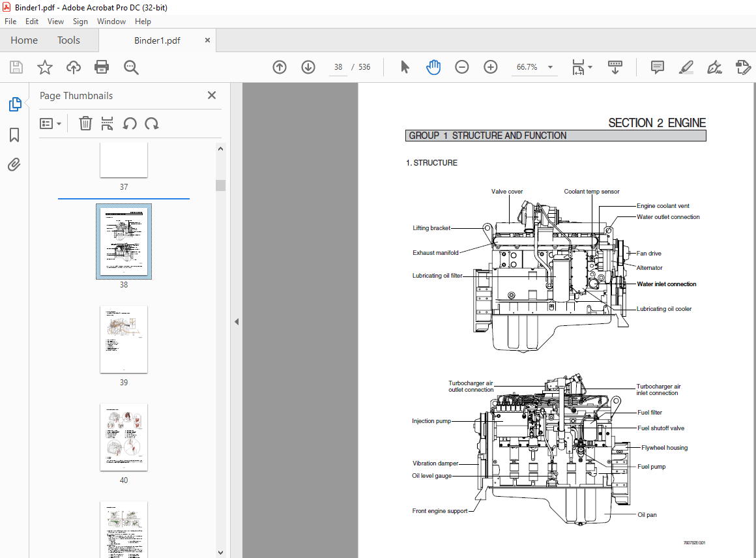
Task: Click the 'Water inlet connection' label
Action: (666, 284)
